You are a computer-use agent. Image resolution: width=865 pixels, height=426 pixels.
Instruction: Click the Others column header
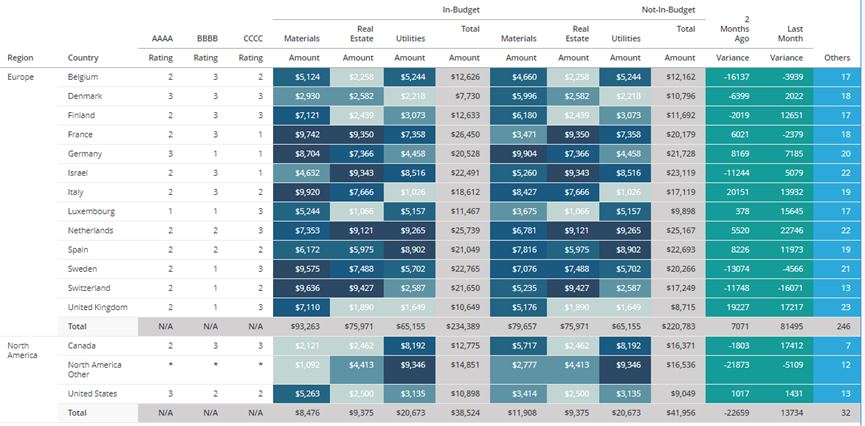837,58
